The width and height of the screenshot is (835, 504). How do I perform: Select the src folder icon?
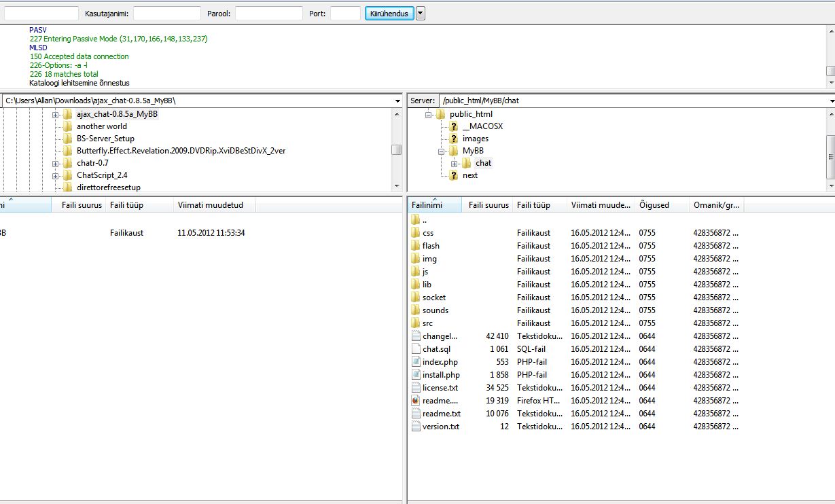click(x=416, y=323)
